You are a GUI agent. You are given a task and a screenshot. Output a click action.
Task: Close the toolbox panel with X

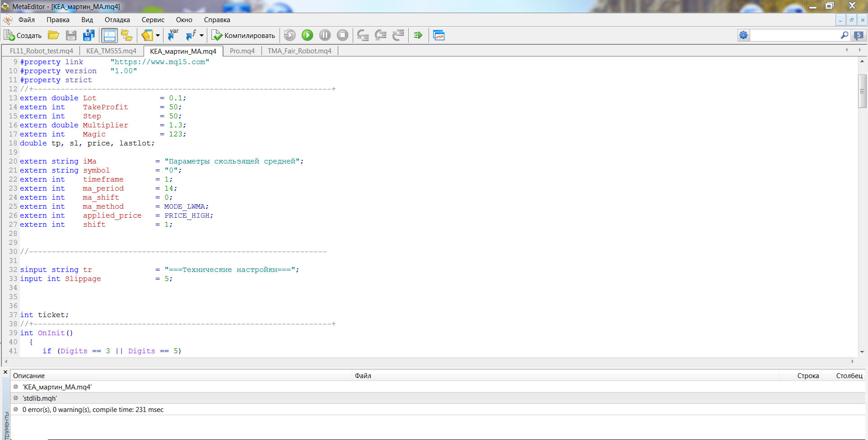[5, 372]
